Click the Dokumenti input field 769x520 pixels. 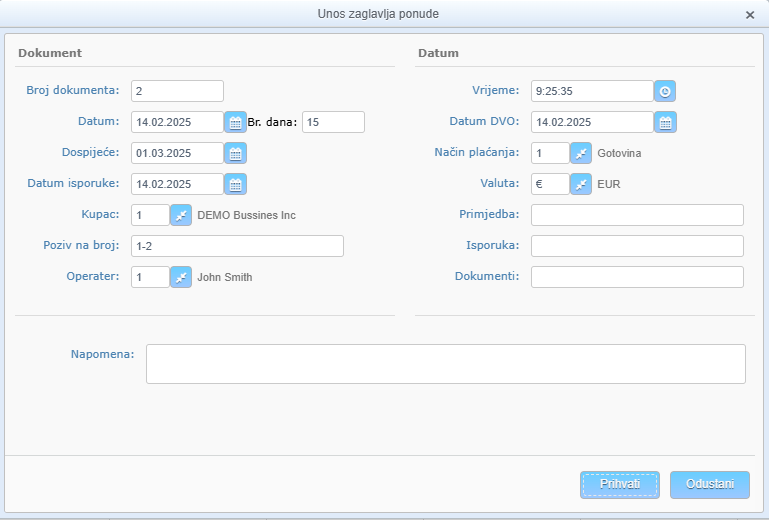(x=637, y=277)
